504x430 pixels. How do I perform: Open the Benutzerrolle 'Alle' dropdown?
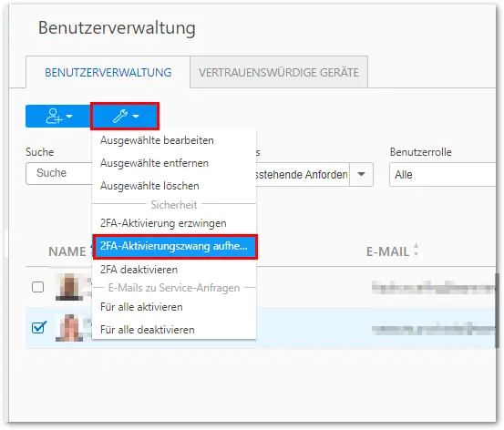442,175
